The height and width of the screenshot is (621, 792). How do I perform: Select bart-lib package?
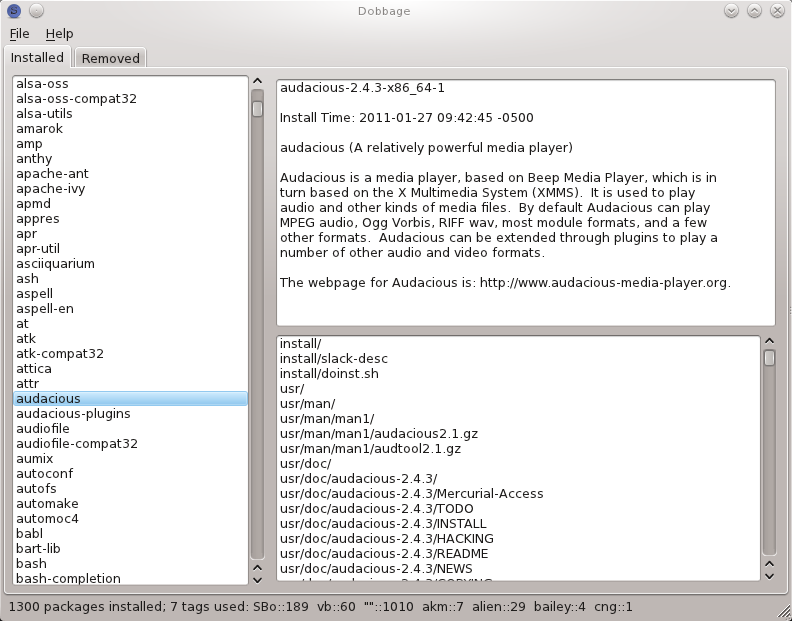coord(130,549)
